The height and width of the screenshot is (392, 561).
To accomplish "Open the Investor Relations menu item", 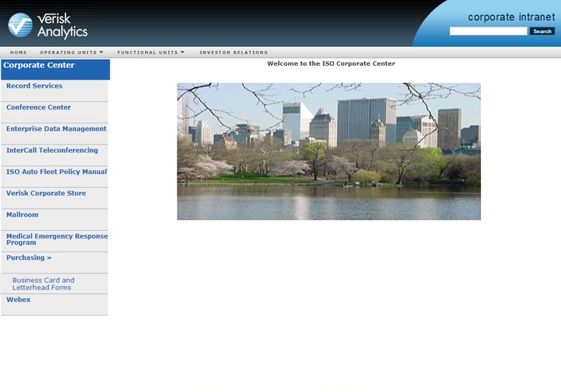I will pos(234,53).
